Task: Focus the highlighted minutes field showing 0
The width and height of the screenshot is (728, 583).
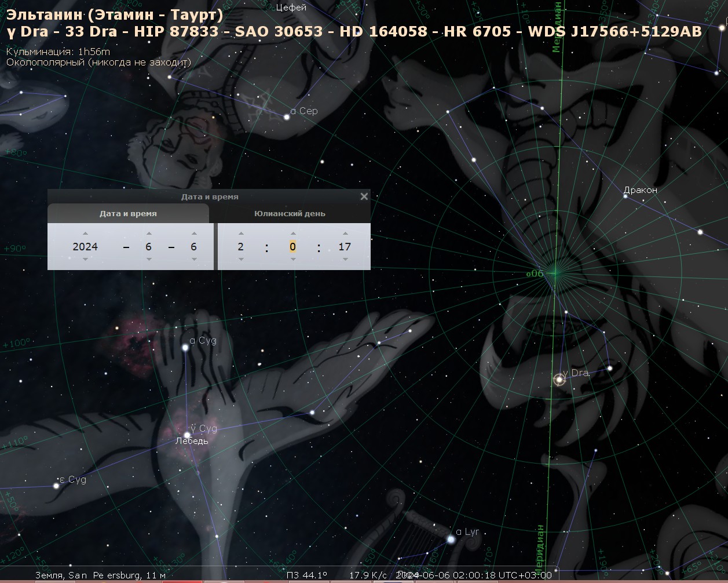Action: [x=293, y=246]
